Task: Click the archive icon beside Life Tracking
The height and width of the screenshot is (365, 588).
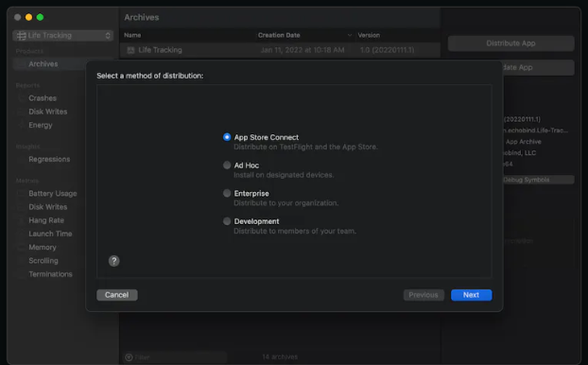Action: pyautogui.click(x=130, y=50)
